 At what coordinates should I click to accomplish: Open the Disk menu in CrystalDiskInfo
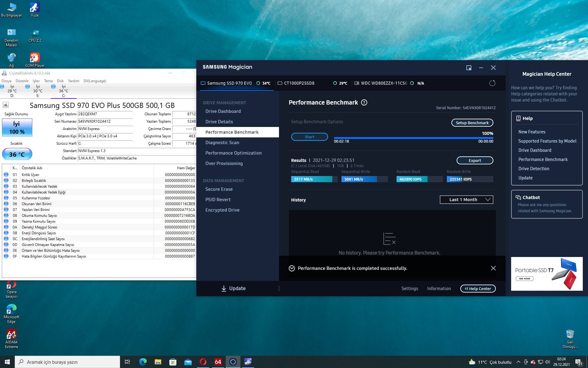[x=60, y=81]
